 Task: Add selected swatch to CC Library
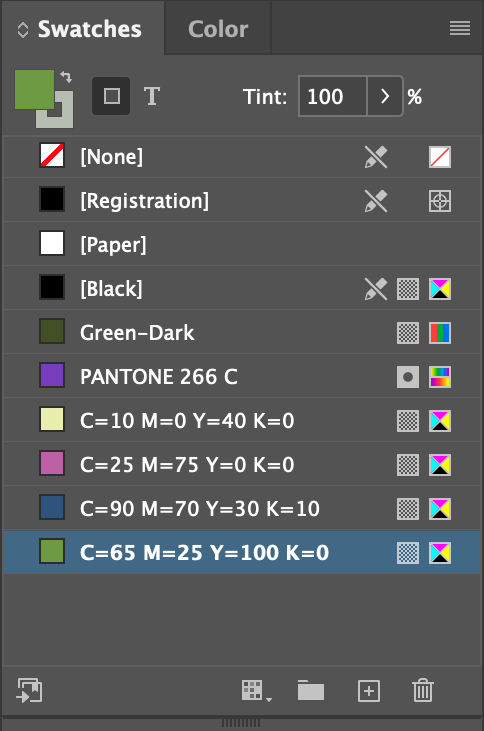pos(29,690)
